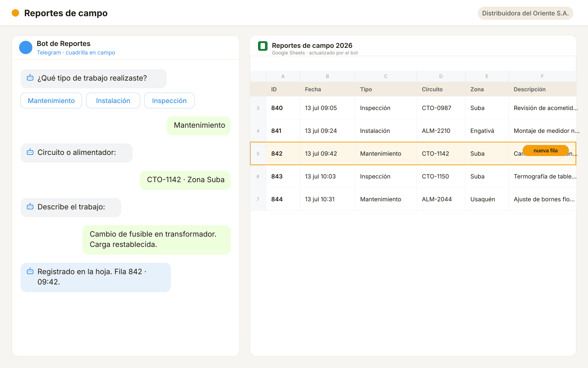This screenshot has width=588, height=368.
Task: Click the CTO-1142 · Zona Suba chat bubble
Action: coord(185,180)
